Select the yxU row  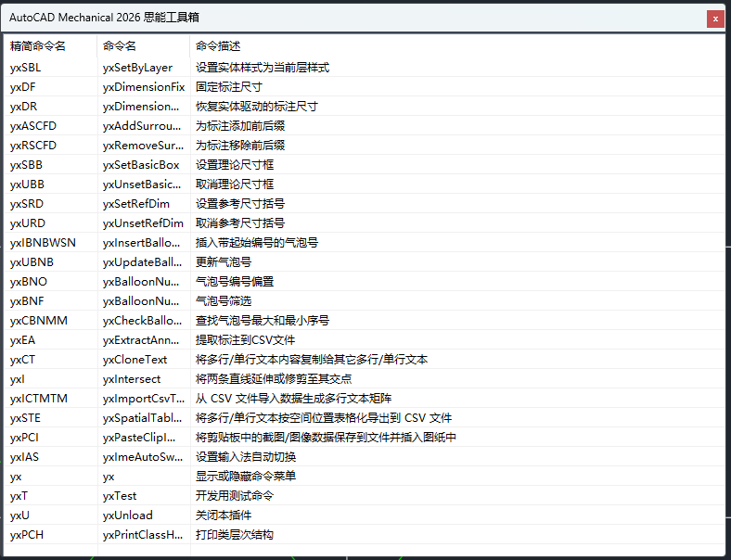[365, 515]
